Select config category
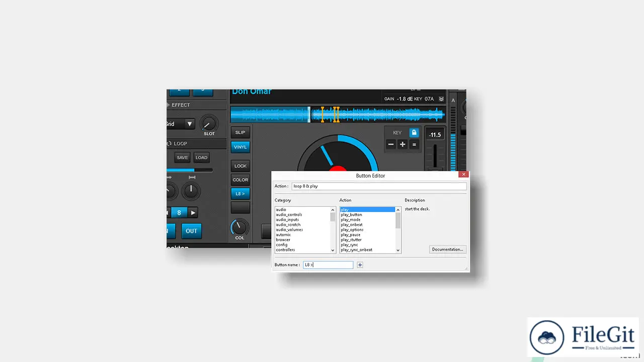 click(x=302, y=245)
